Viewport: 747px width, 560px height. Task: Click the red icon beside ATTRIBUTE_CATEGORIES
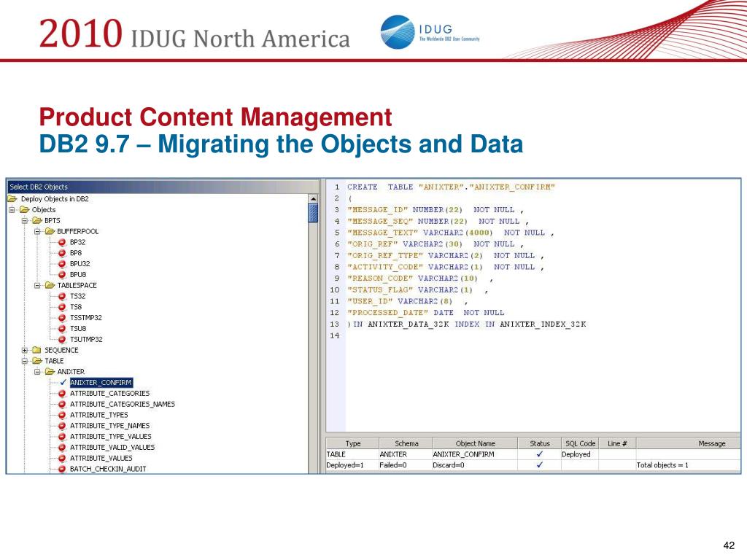62,394
